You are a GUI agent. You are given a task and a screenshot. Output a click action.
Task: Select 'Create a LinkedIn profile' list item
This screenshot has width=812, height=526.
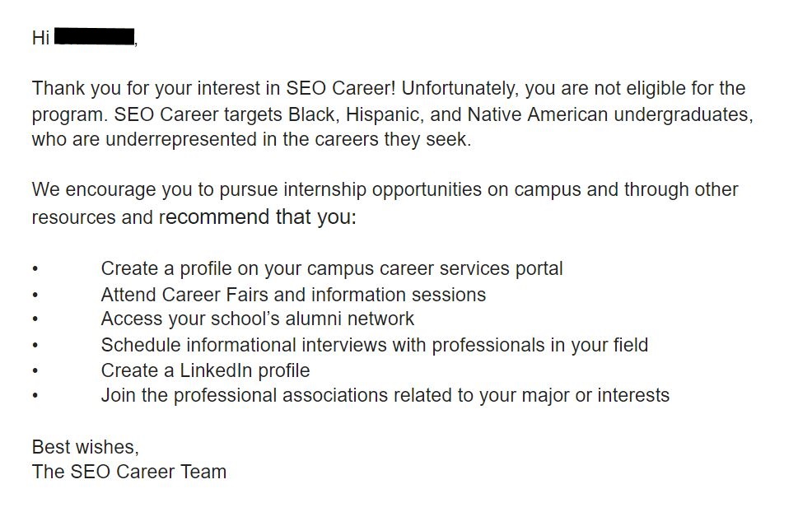tap(206, 370)
